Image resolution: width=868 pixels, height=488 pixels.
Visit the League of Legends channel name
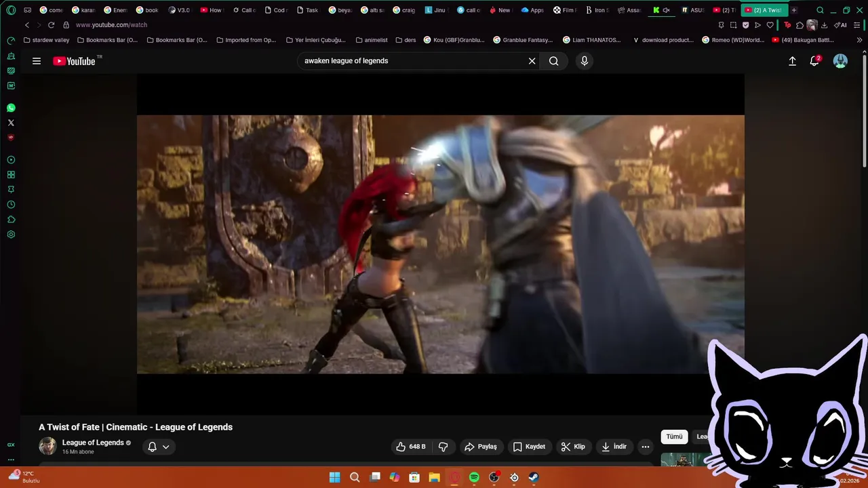pyautogui.click(x=93, y=443)
